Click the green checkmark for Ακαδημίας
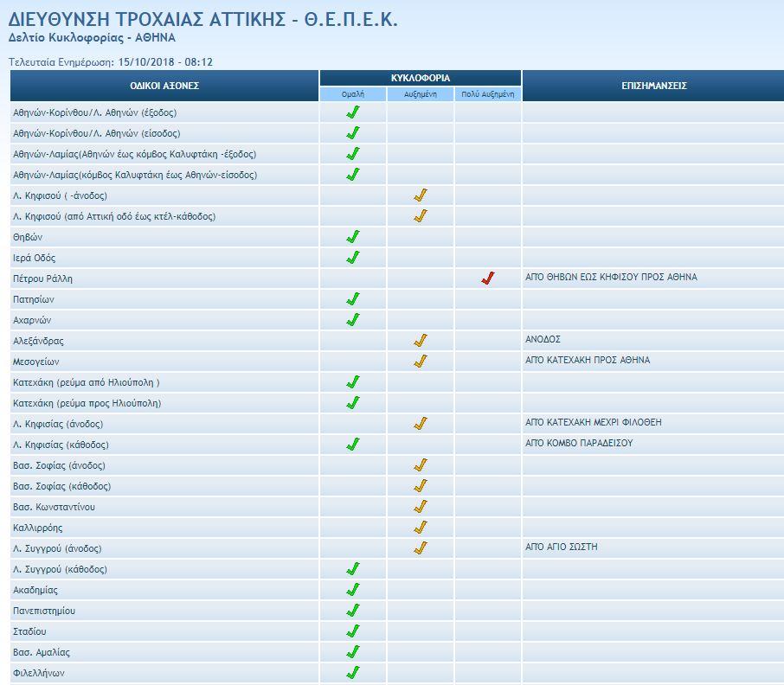Viewport: 784px width, 685px height. pos(352,590)
